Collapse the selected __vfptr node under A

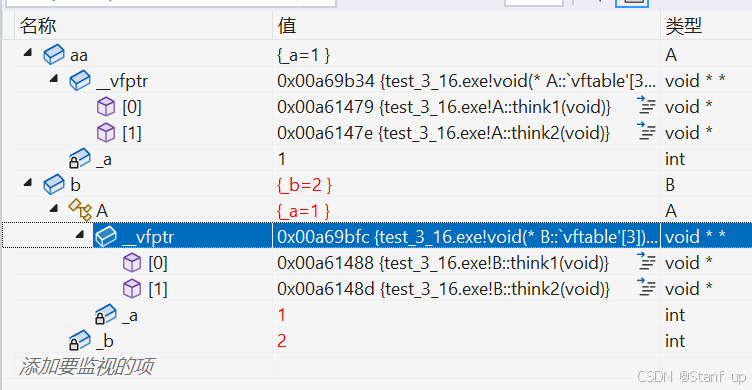[80, 234]
